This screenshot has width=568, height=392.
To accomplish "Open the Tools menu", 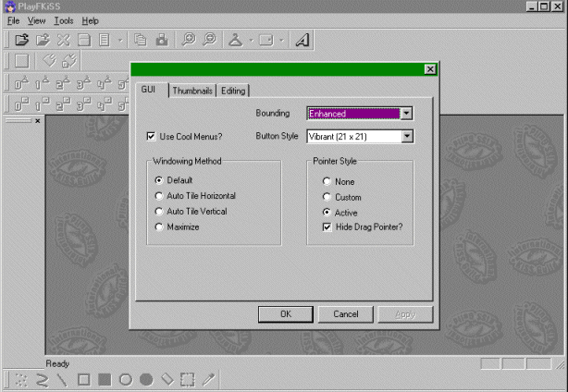I will pos(63,20).
